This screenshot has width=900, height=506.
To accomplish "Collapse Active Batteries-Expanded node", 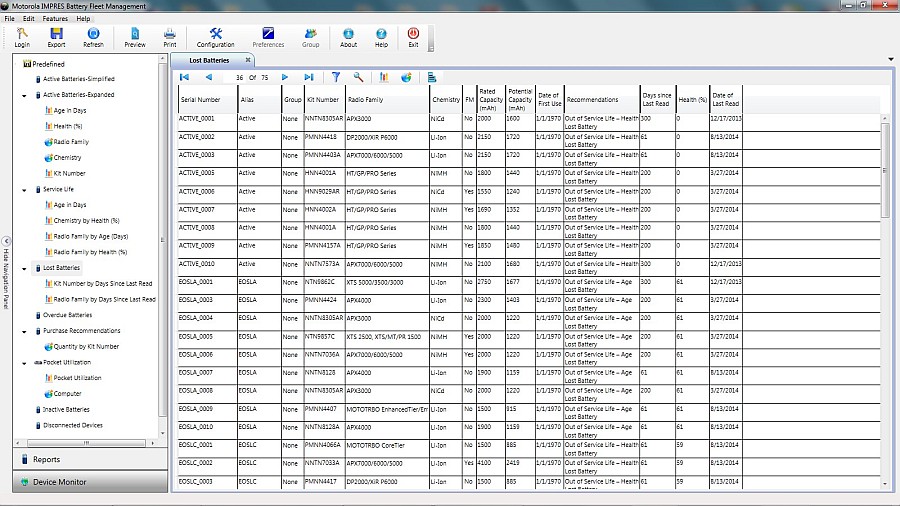I will (24, 95).
